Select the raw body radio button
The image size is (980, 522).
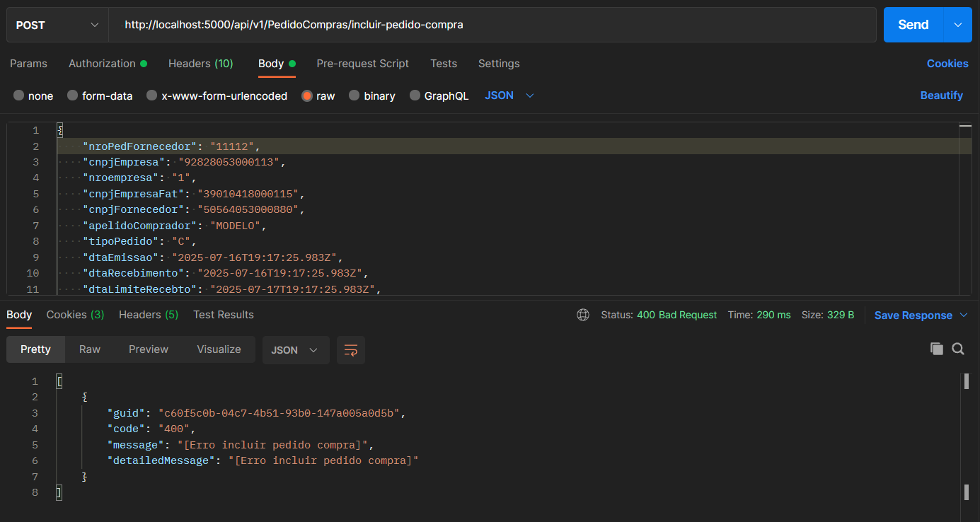[x=307, y=96]
